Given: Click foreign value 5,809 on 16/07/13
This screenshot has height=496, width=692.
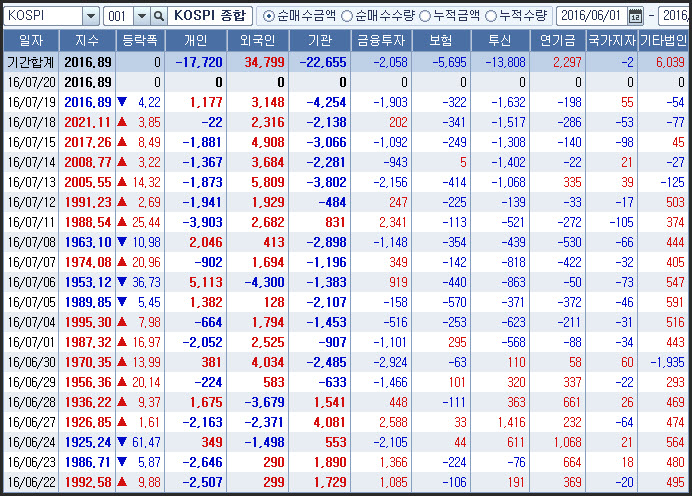Looking at the screenshot, I should coord(268,182).
